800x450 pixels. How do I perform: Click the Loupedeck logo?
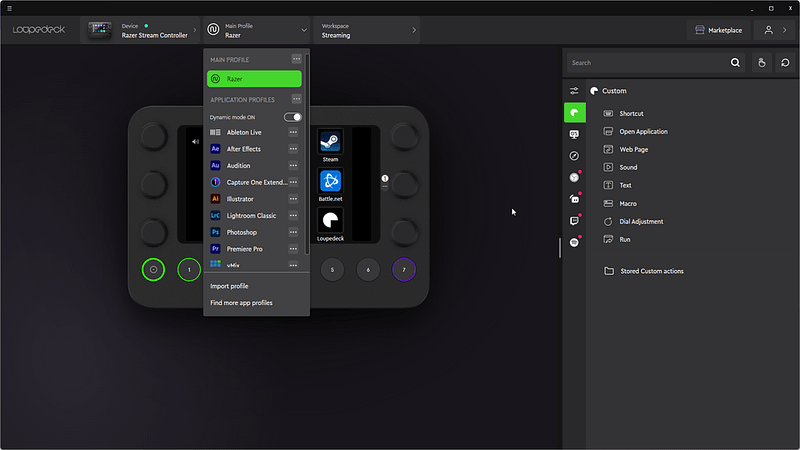(x=39, y=30)
